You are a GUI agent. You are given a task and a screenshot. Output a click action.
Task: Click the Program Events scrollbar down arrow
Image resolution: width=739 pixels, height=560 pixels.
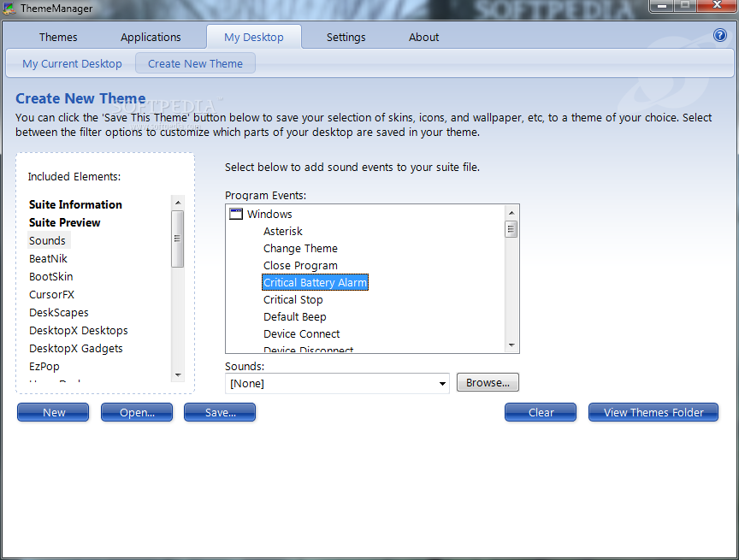coord(511,345)
